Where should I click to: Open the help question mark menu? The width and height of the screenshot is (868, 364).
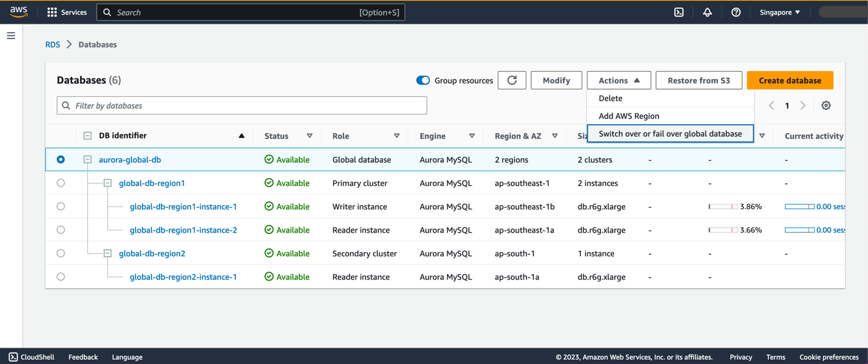(736, 12)
